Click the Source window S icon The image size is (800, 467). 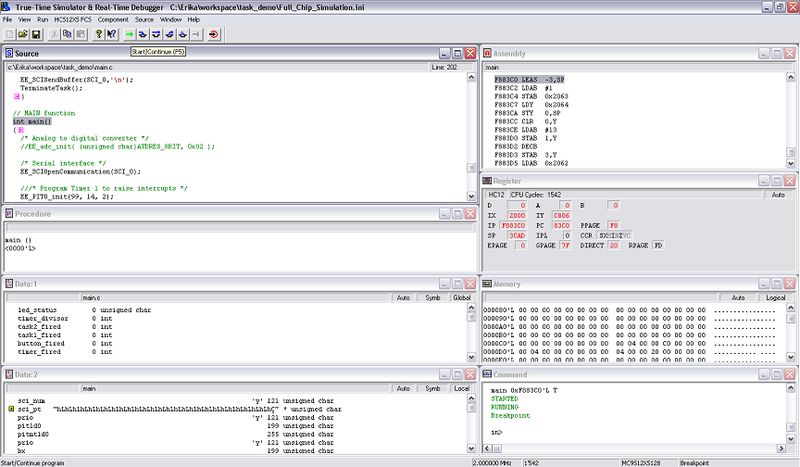[9, 53]
